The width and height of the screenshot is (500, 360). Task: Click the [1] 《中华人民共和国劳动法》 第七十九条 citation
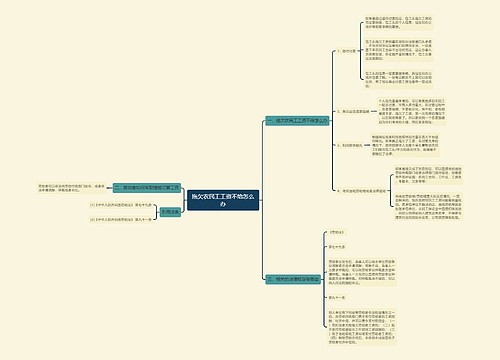coord(121,205)
